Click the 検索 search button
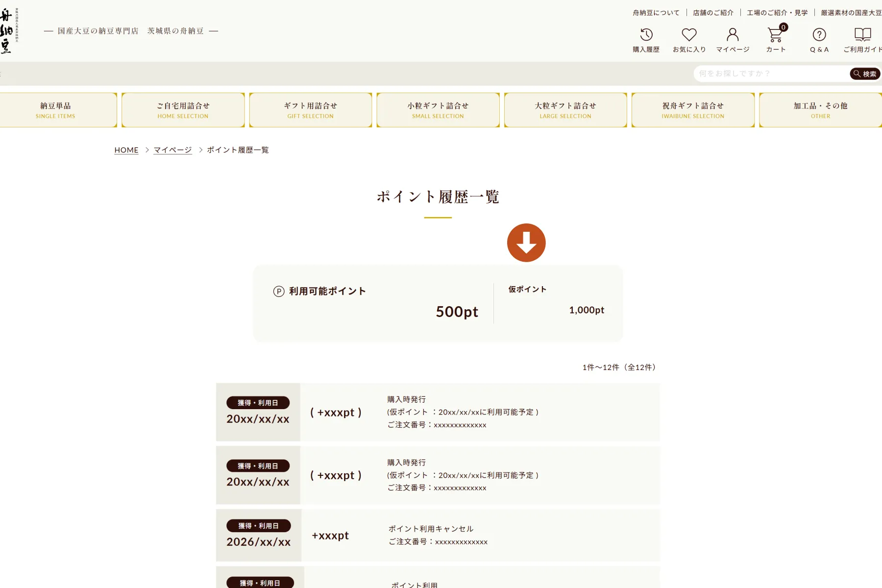882x588 pixels. (865, 74)
